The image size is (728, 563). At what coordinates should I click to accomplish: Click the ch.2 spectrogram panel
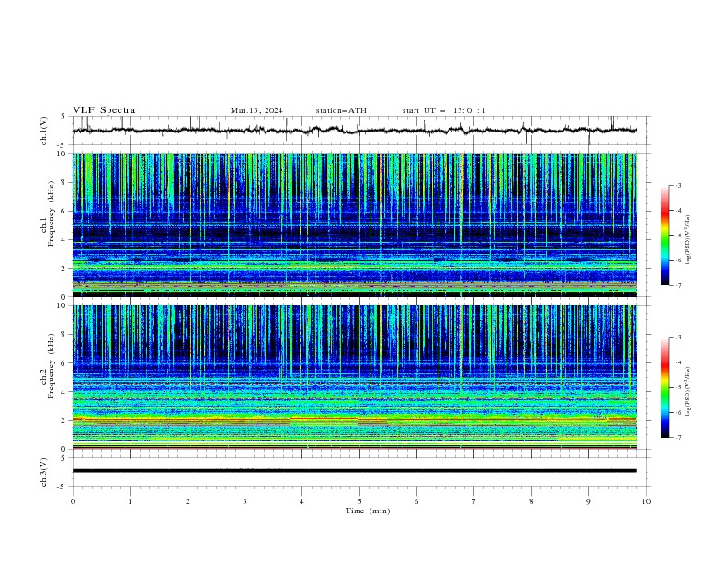(354, 377)
